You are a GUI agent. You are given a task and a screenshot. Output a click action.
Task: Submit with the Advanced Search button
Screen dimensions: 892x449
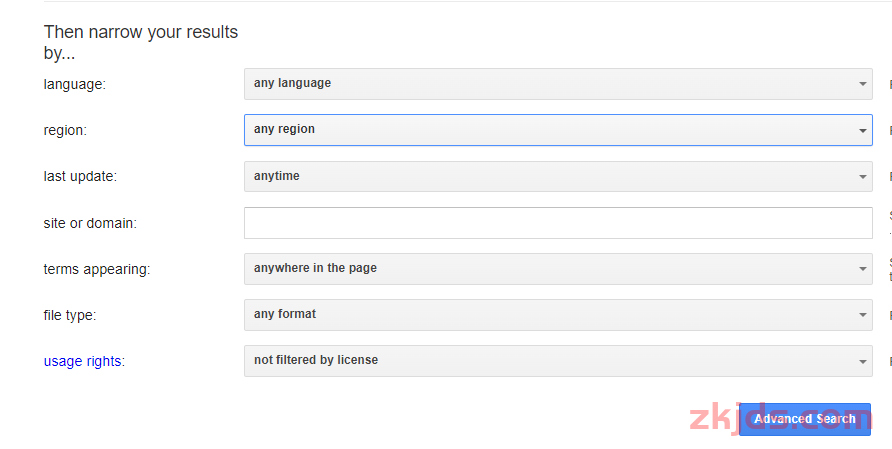805,419
